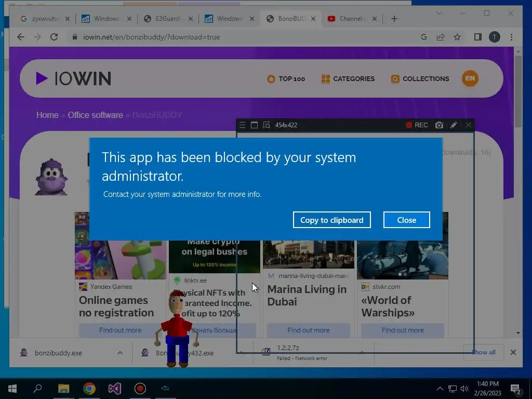This screenshot has width=532, height=399.
Task: Open the tab search chevron
Action: click(438, 13)
